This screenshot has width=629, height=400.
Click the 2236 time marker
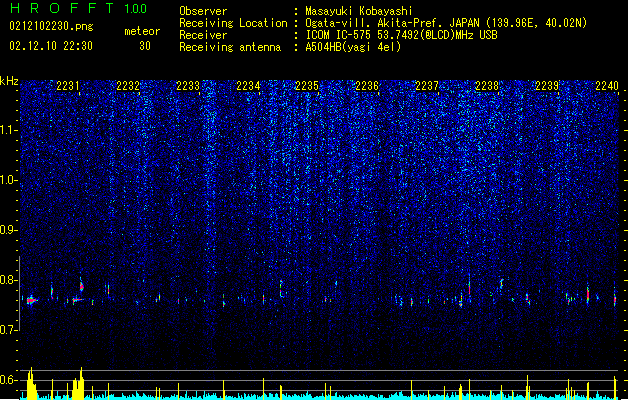pyautogui.click(x=367, y=86)
